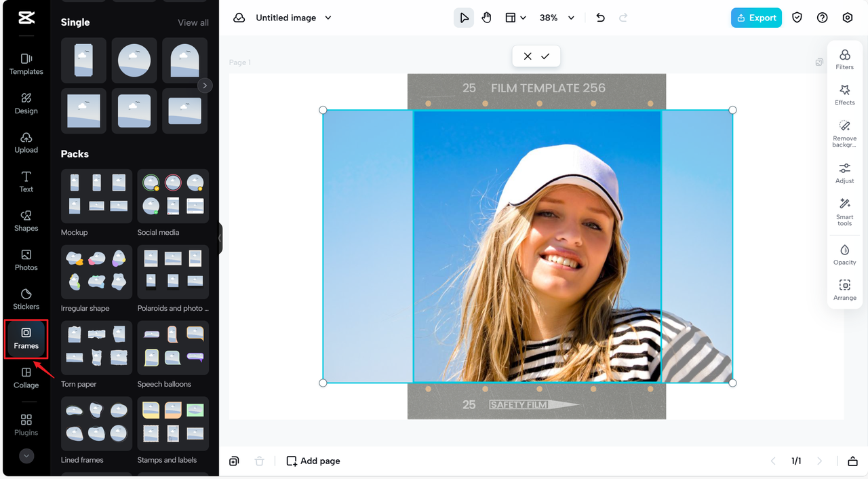Expand more sidebar items chevron
868x479 pixels.
point(26,456)
